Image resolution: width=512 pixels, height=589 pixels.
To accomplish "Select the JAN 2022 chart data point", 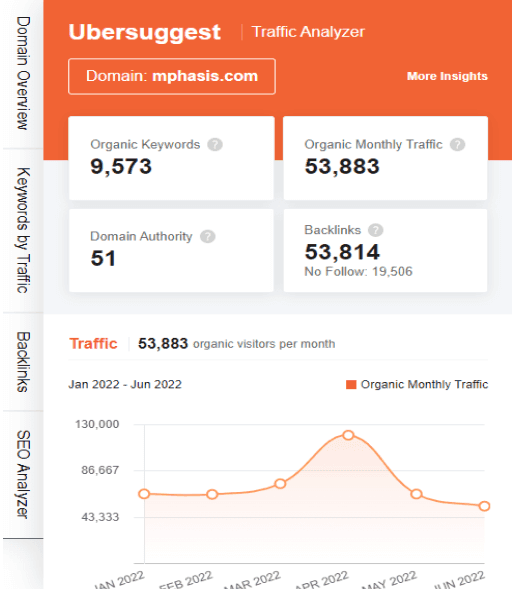I will tap(144, 494).
